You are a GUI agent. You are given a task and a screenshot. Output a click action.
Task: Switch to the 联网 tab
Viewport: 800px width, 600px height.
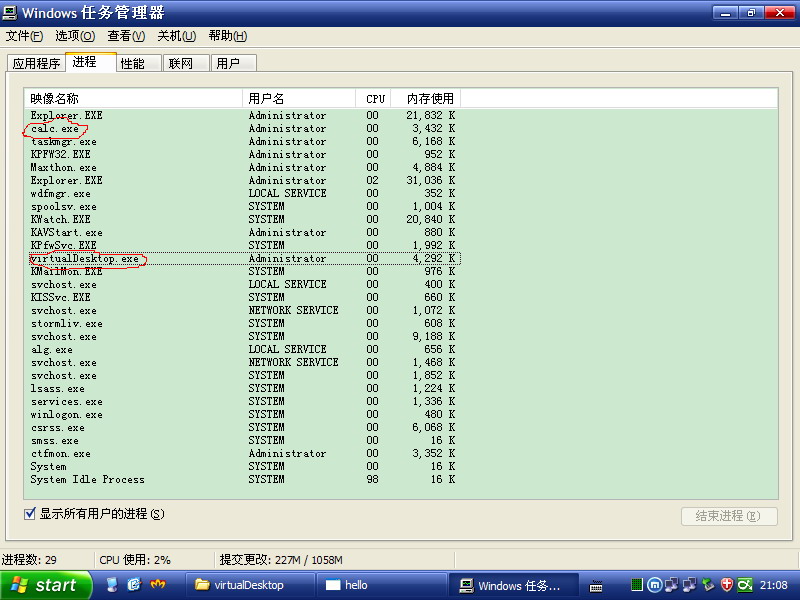click(x=186, y=63)
